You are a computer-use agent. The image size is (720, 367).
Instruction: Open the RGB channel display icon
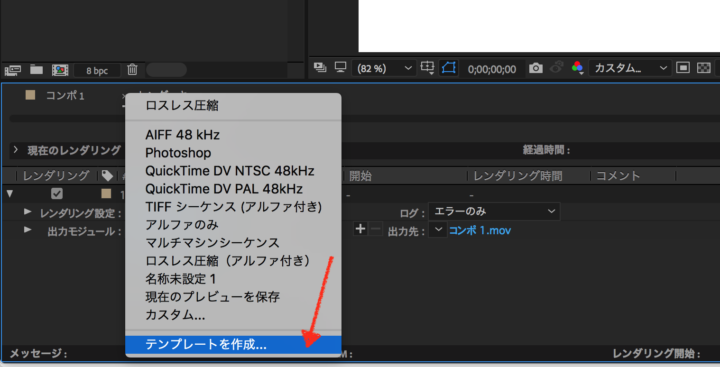pos(577,68)
